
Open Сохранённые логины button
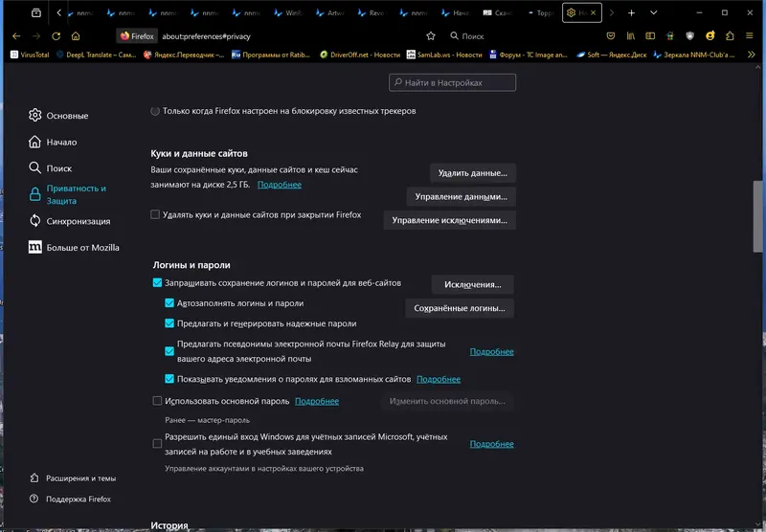click(460, 308)
